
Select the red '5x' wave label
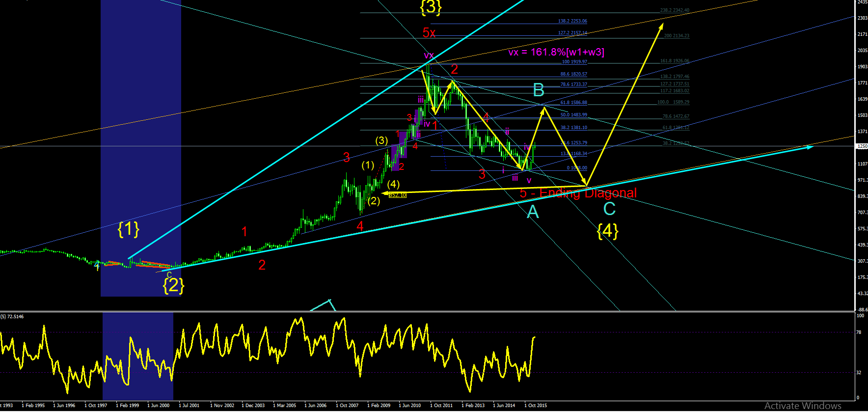[x=429, y=32]
